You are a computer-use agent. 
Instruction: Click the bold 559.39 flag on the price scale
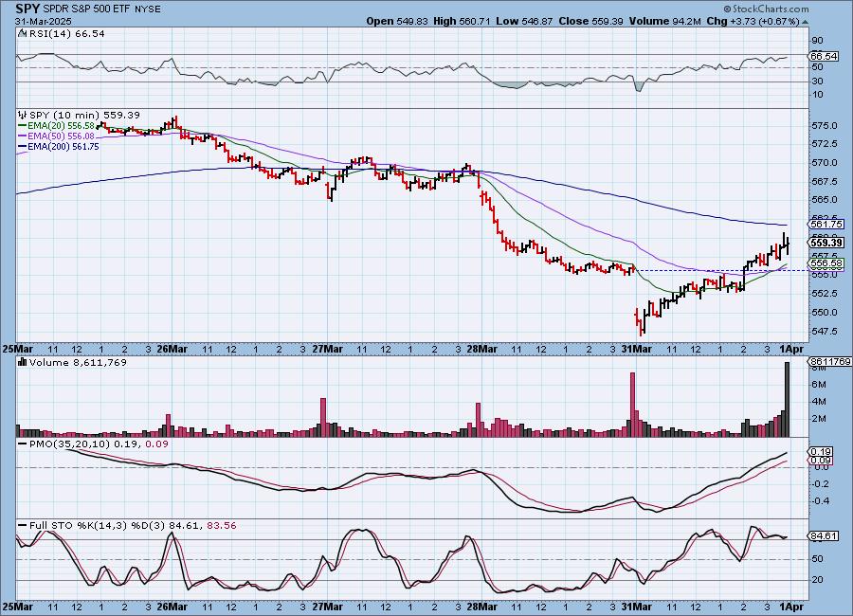[x=826, y=243]
